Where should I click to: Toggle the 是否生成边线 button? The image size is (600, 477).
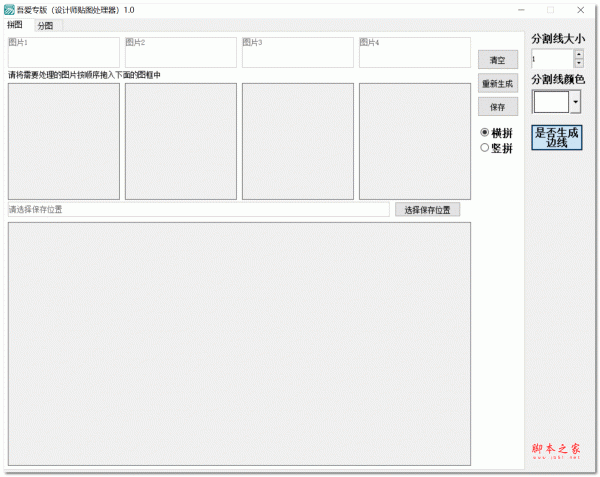(x=557, y=137)
